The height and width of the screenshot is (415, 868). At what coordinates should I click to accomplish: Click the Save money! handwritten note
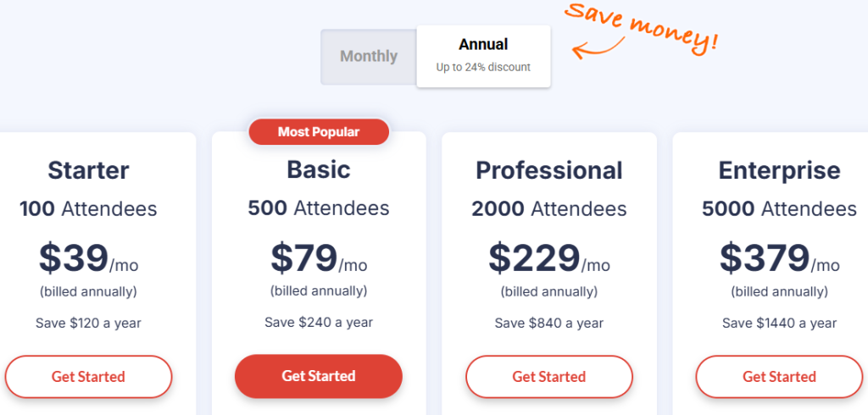(x=643, y=26)
